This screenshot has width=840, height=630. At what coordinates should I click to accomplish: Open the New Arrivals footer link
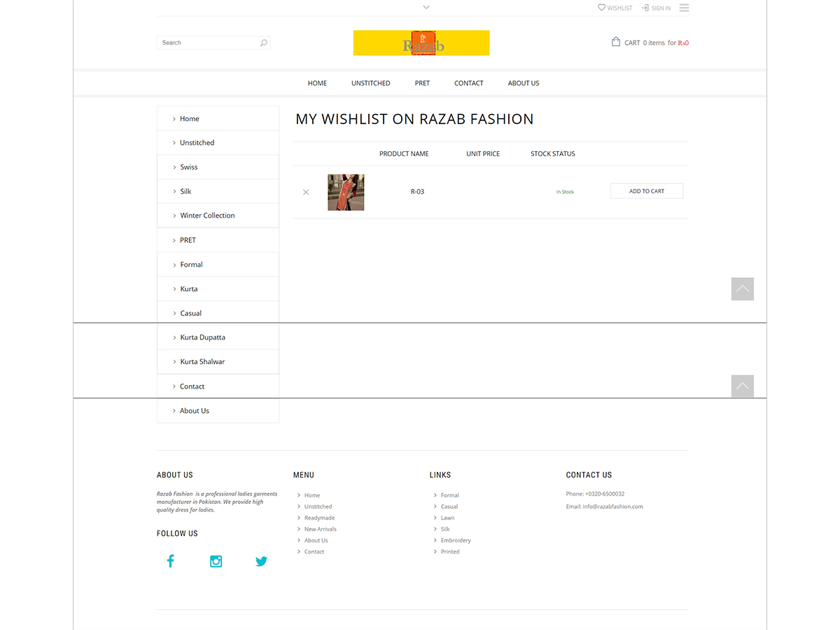321,529
